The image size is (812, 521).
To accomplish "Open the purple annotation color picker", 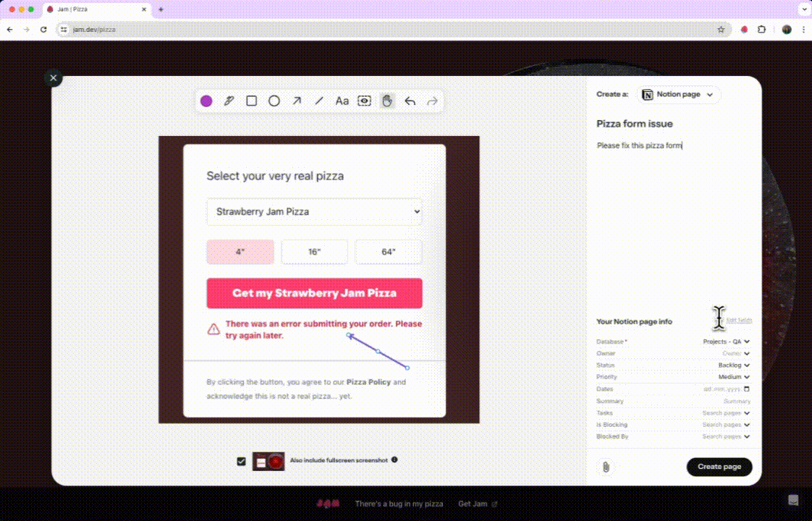I will tap(206, 101).
